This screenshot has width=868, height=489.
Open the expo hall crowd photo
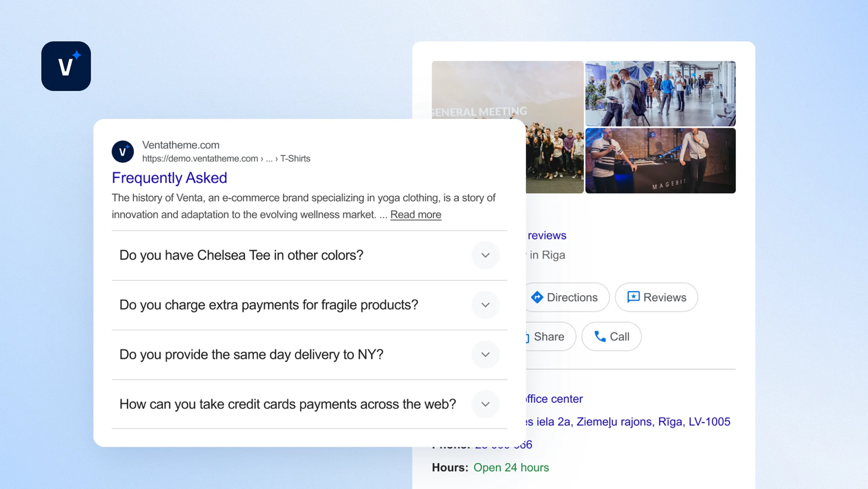pyautogui.click(x=660, y=93)
